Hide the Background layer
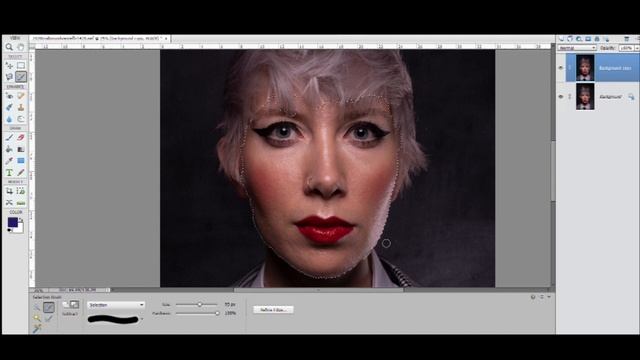Viewport: 640px width, 360px height. pos(560,97)
